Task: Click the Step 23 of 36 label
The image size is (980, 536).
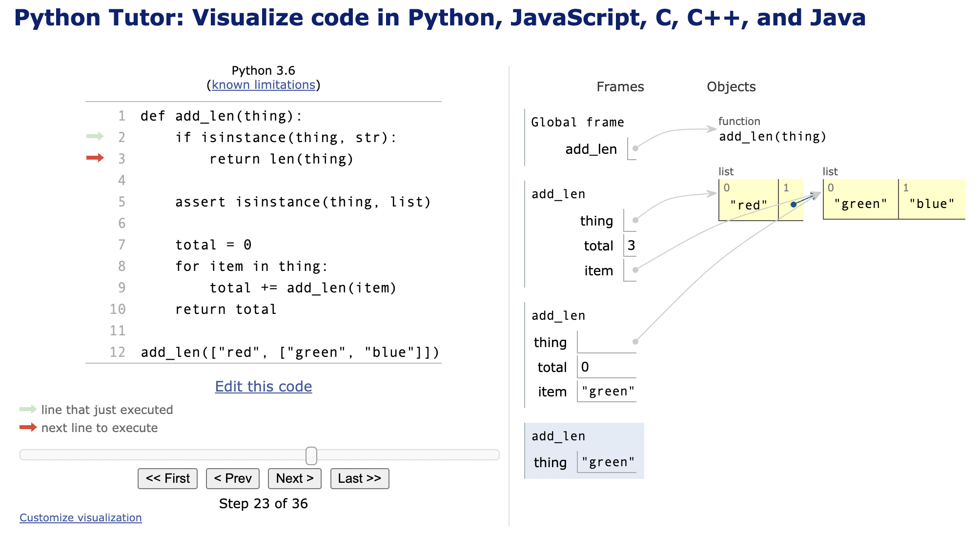Action: pos(264,504)
